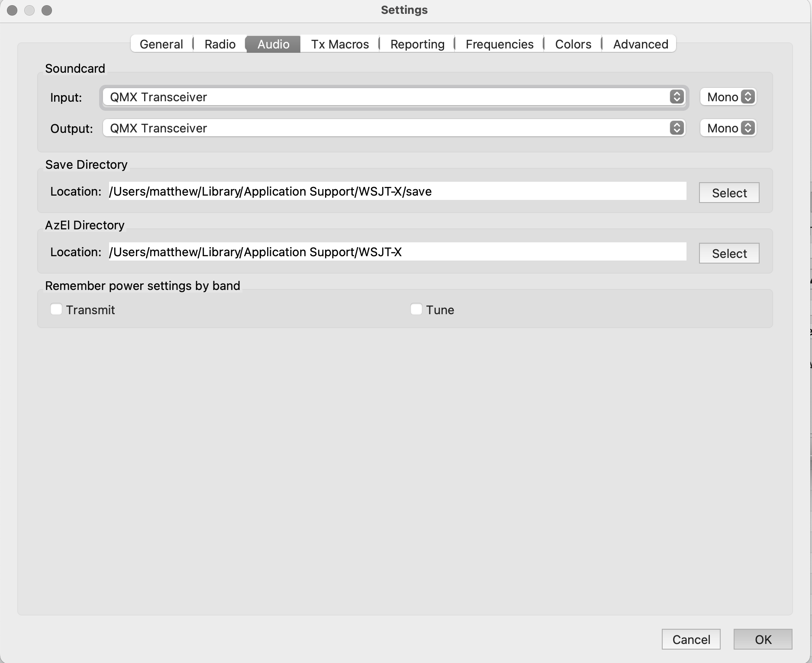812x663 pixels.
Task: Change the Input channel Mono selector
Action: pos(728,97)
